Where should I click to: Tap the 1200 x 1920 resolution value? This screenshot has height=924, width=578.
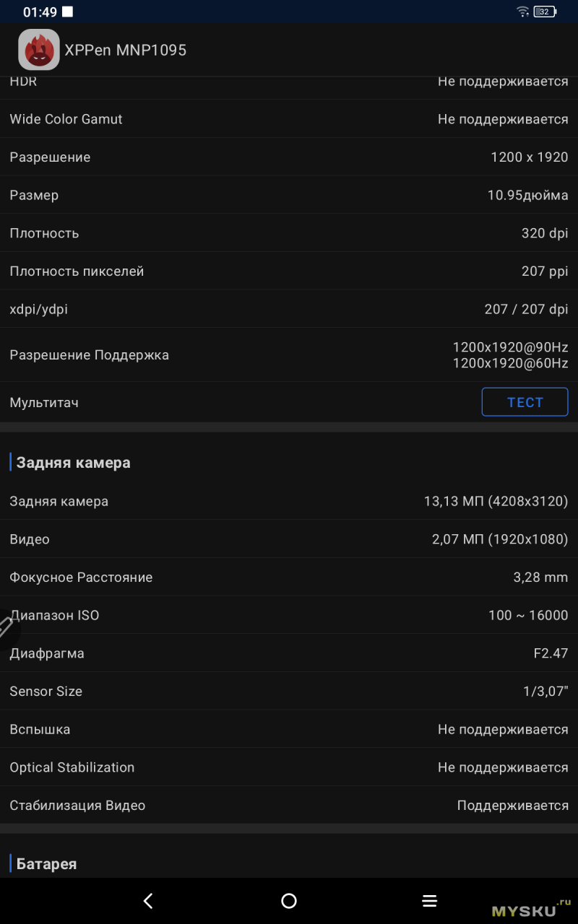coord(529,157)
